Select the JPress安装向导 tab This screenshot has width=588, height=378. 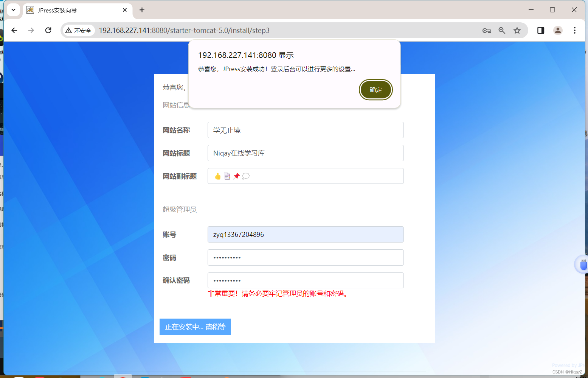click(77, 10)
